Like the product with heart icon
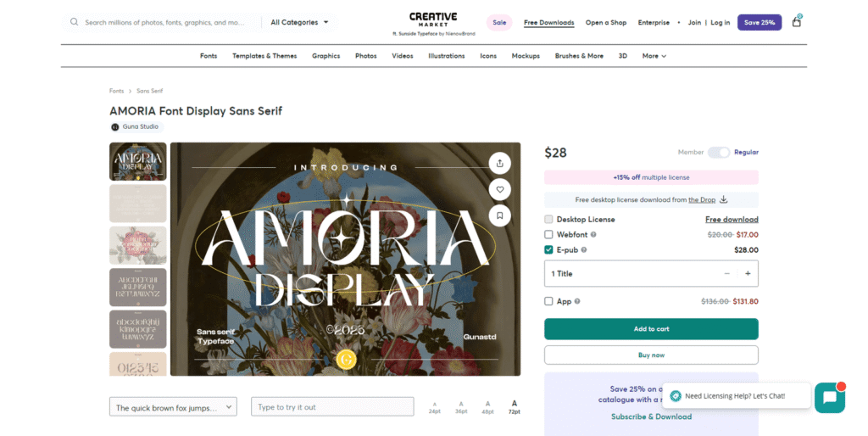The image size is (868, 436). (x=500, y=189)
